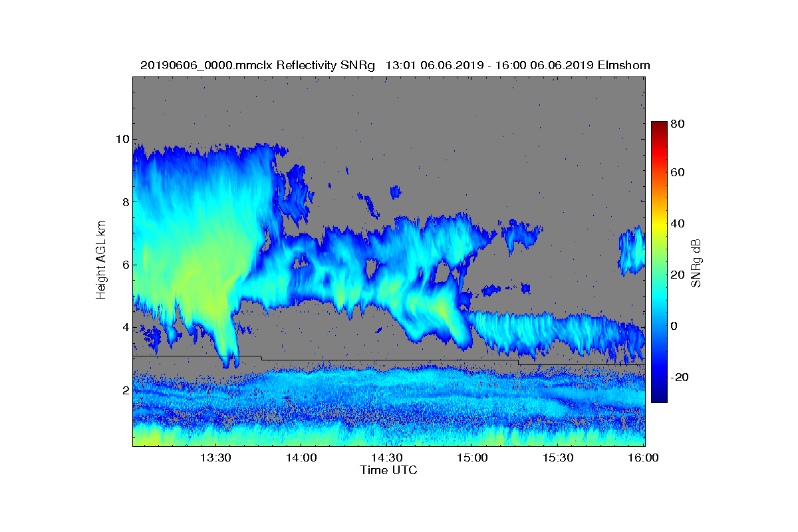Click the colorbar value -20
This screenshot has width=798, height=532.
tap(680, 377)
